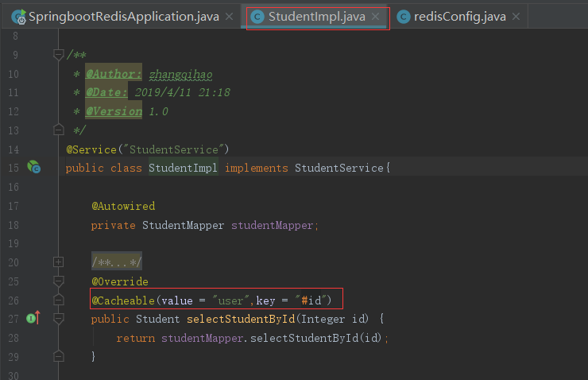Toggle the fold marker on line 26

(59, 300)
